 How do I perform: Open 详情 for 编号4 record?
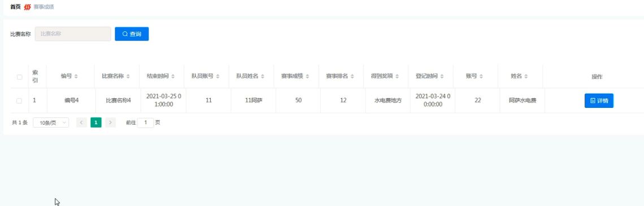point(599,100)
